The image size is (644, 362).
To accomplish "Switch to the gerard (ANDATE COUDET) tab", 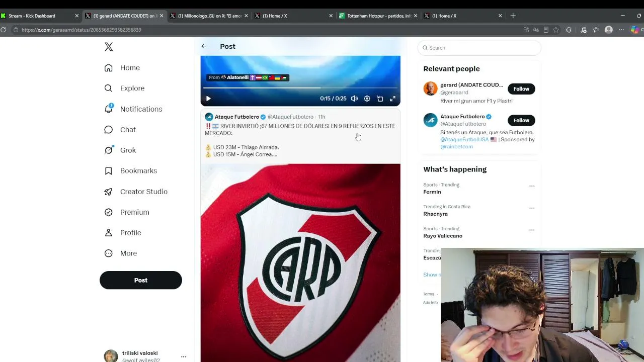I will tap(123, 16).
